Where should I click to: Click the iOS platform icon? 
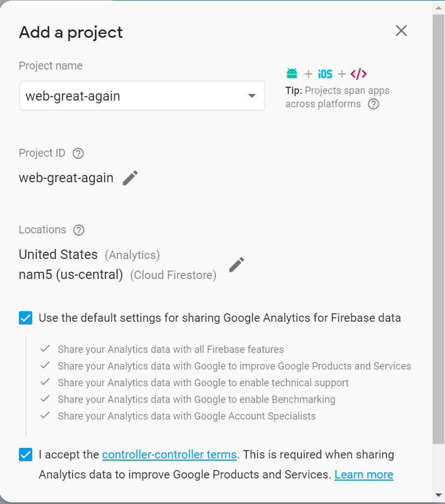[325, 74]
